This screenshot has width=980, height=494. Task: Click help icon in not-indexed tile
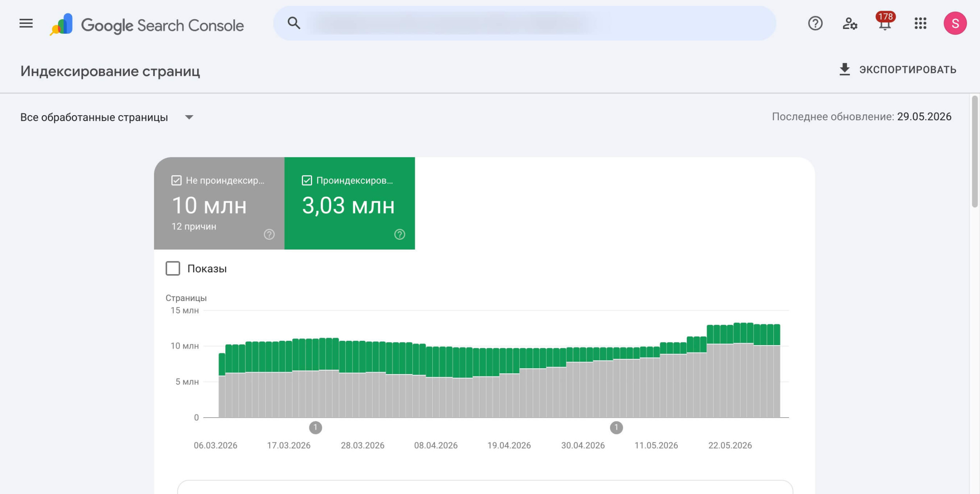coord(269,234)
